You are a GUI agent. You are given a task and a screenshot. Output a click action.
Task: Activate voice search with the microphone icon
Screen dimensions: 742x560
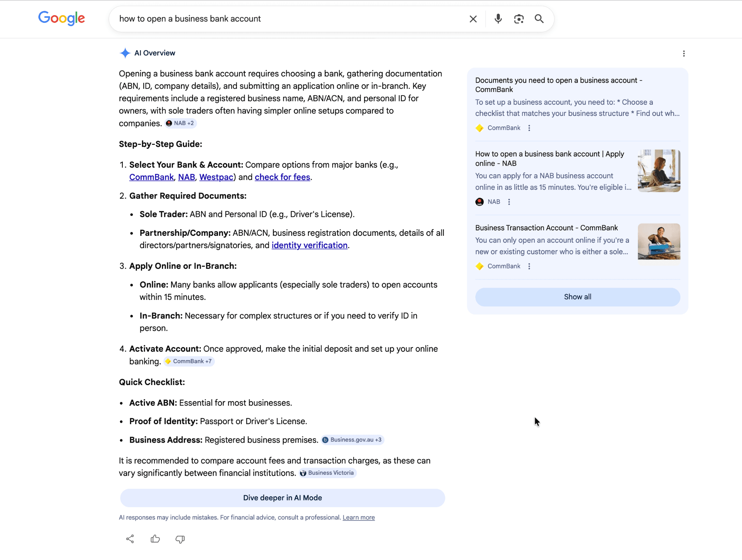click(x=498, y=18)
